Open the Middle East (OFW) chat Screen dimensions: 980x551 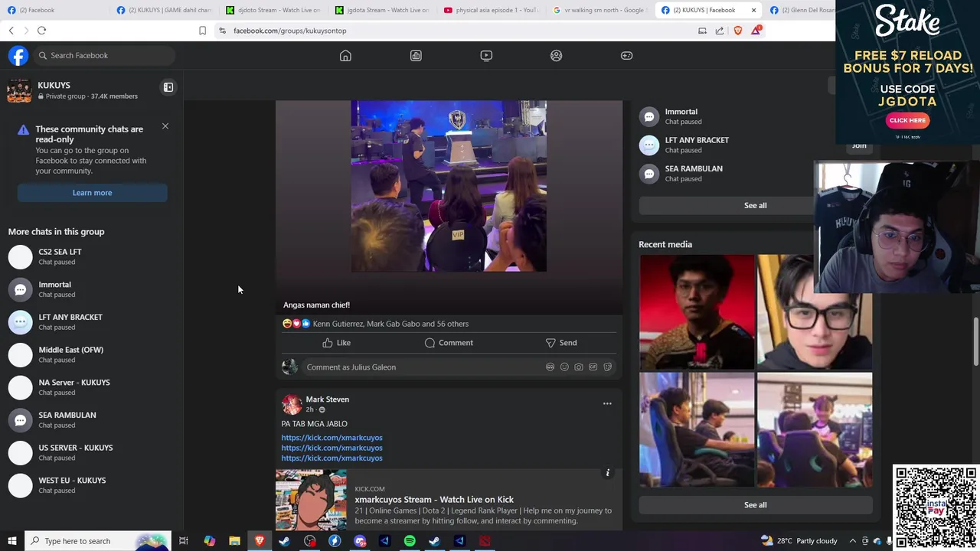(x=90, y=354)
